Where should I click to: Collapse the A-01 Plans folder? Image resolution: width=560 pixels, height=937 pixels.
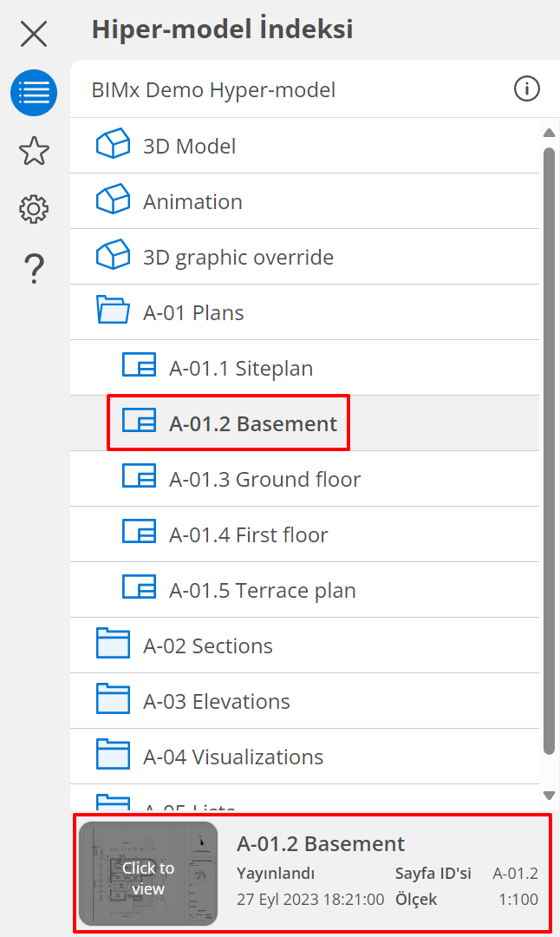192,312
